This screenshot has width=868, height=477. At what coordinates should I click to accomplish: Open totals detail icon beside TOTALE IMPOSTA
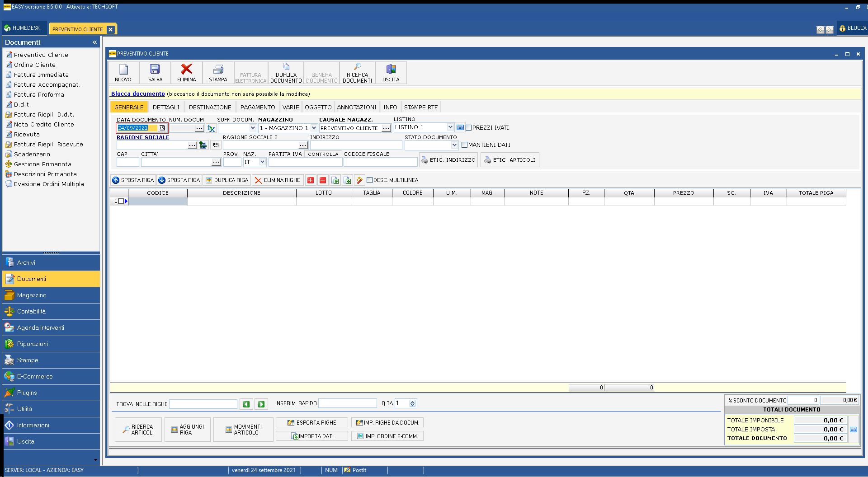click(x=854, y=430)
